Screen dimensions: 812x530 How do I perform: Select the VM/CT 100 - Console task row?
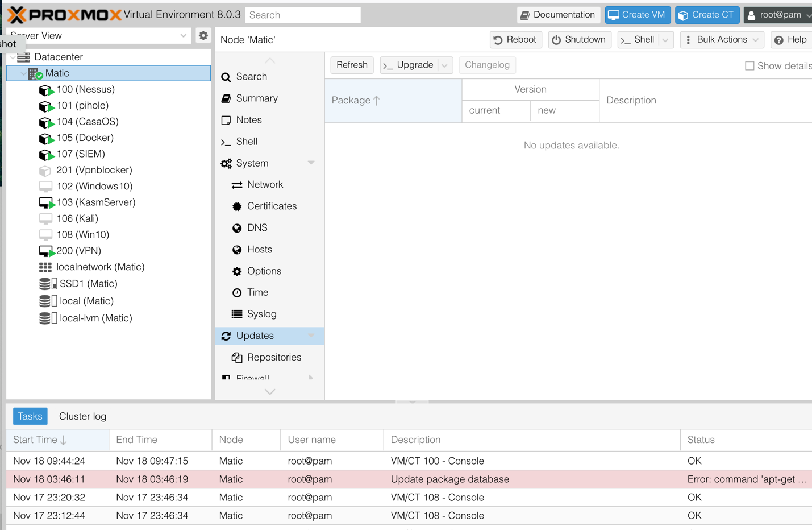pyautogui.click(x=409, y=461)
